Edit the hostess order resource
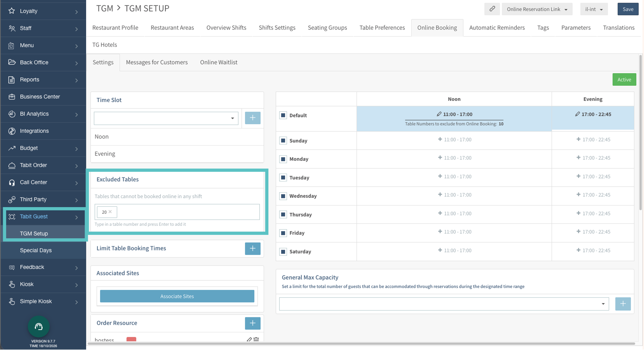Viewport: 644px width, 350px height. [249, 339]
